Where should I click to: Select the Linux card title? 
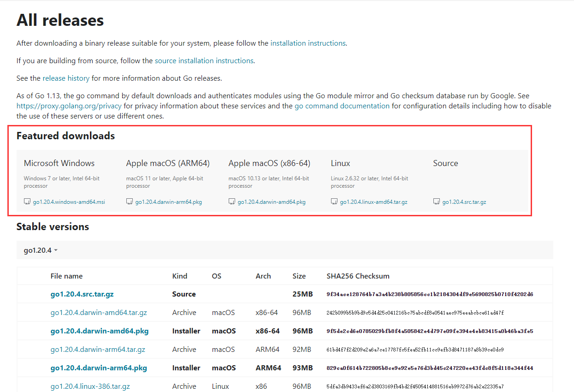coord(340,163)
